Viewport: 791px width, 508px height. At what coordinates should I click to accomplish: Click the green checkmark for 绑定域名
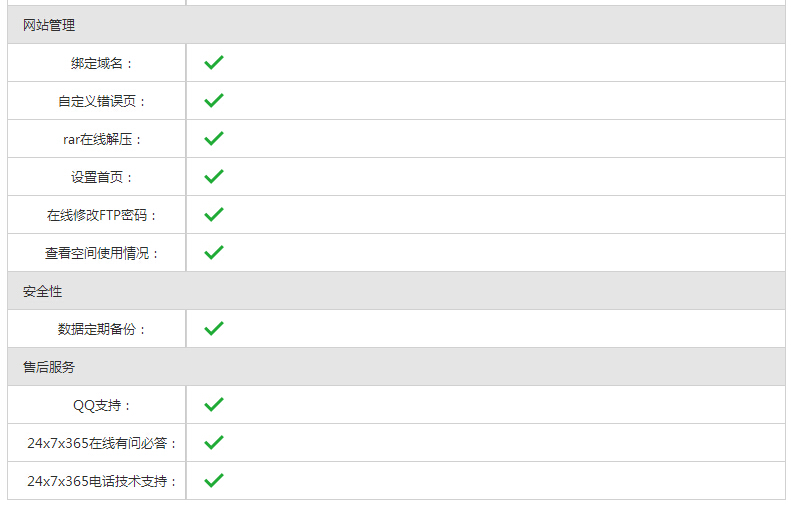[213, 63]
